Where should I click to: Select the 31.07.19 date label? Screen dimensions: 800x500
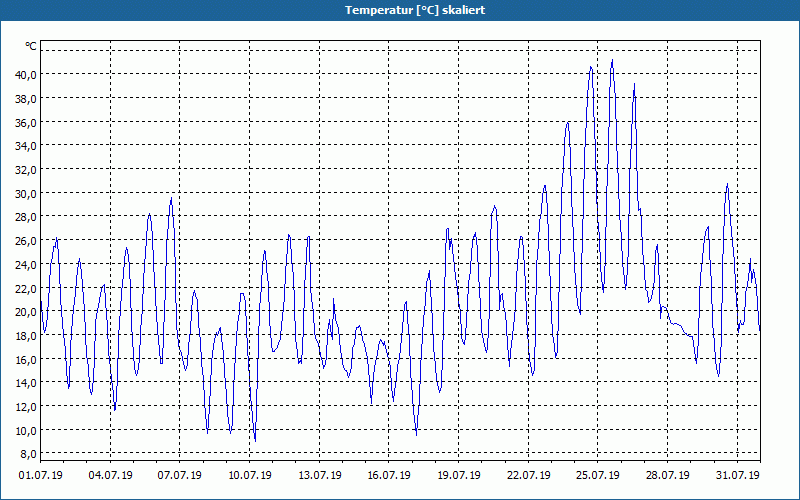point(737,475)
